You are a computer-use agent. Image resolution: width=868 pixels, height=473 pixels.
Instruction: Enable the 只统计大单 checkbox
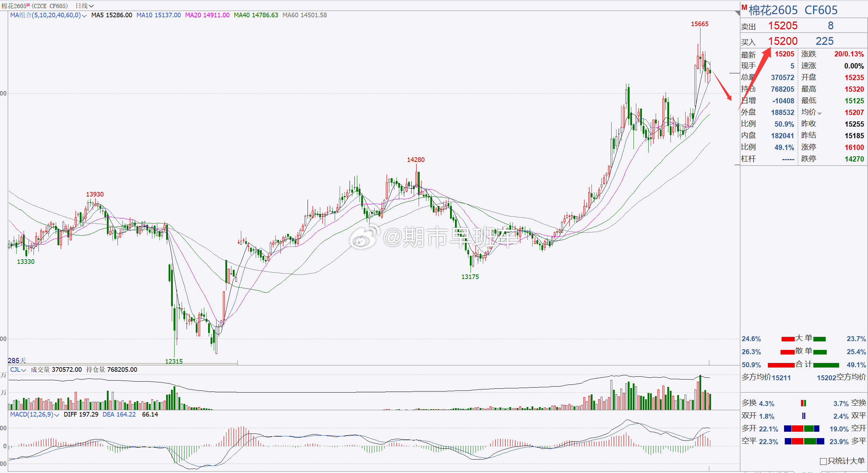click(824, 461)
